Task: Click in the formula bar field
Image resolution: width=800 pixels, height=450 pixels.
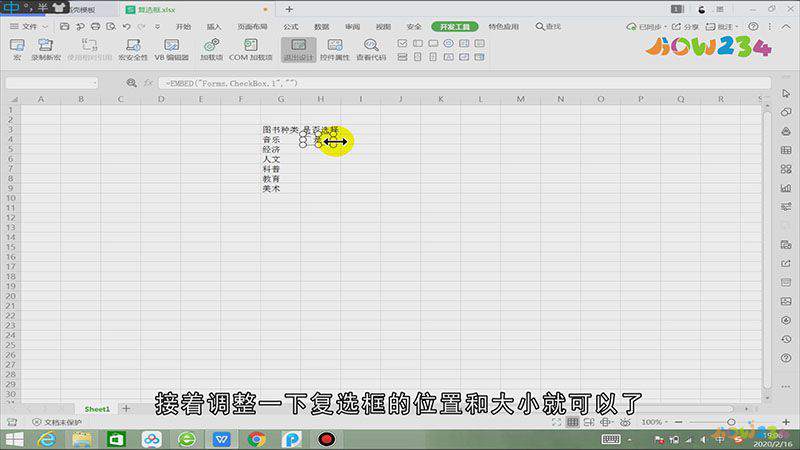Action: tap(464, 83)
